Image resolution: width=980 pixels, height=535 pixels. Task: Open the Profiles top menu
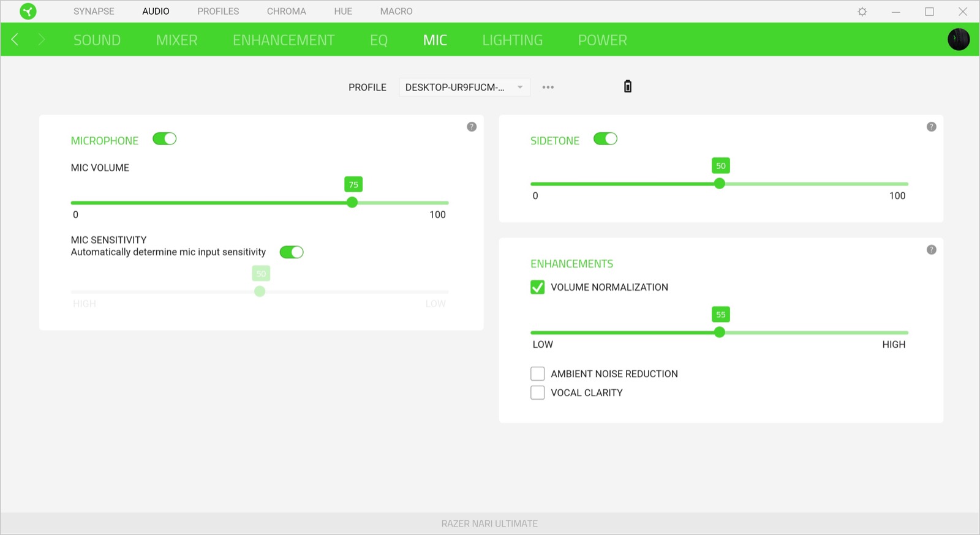218,11
